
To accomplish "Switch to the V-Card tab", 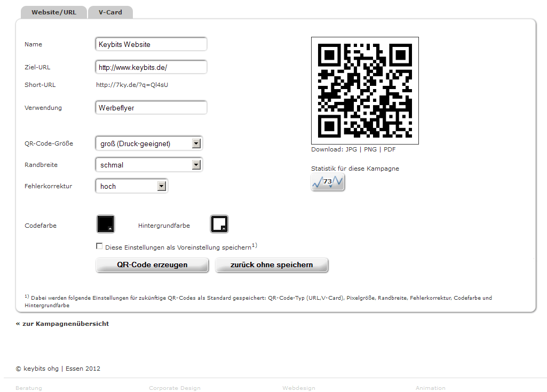I will click(x=110, y=12).
